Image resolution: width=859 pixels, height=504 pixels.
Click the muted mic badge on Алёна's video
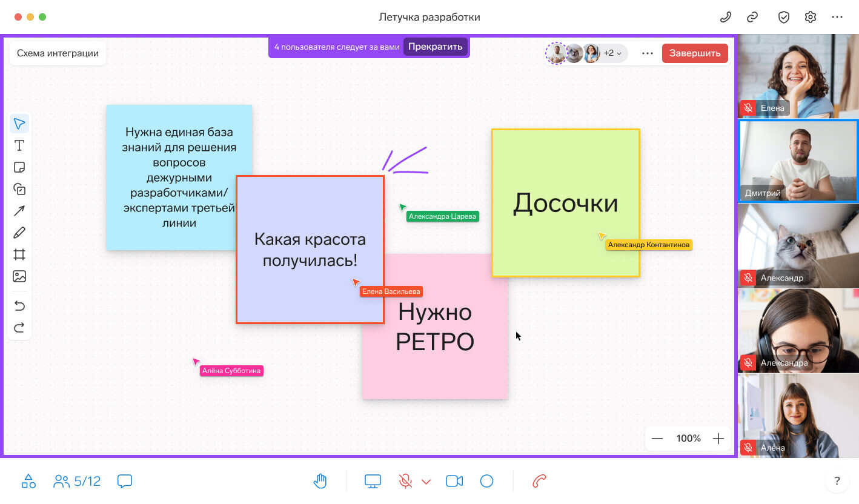click(x=748, y=447)
